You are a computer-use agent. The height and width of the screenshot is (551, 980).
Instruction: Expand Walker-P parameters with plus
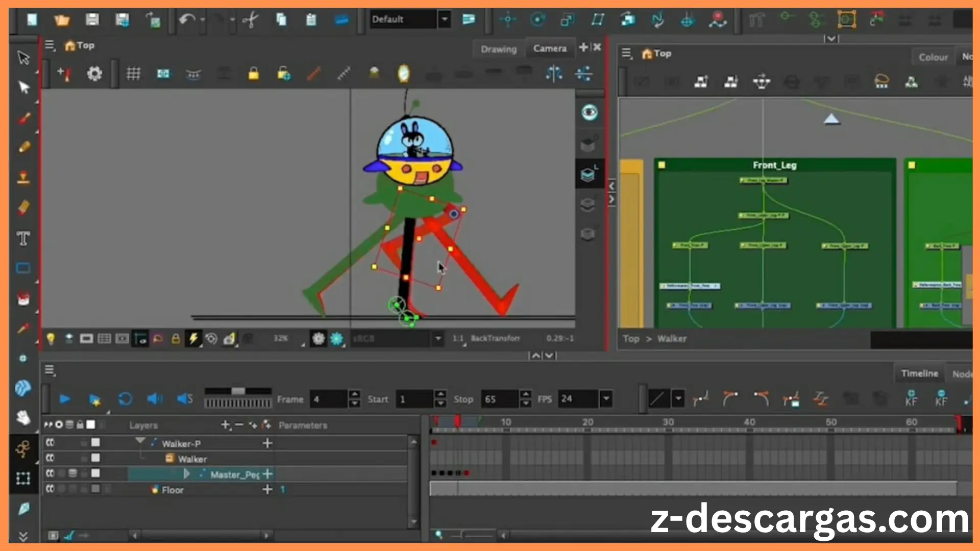tap(267, 443)
